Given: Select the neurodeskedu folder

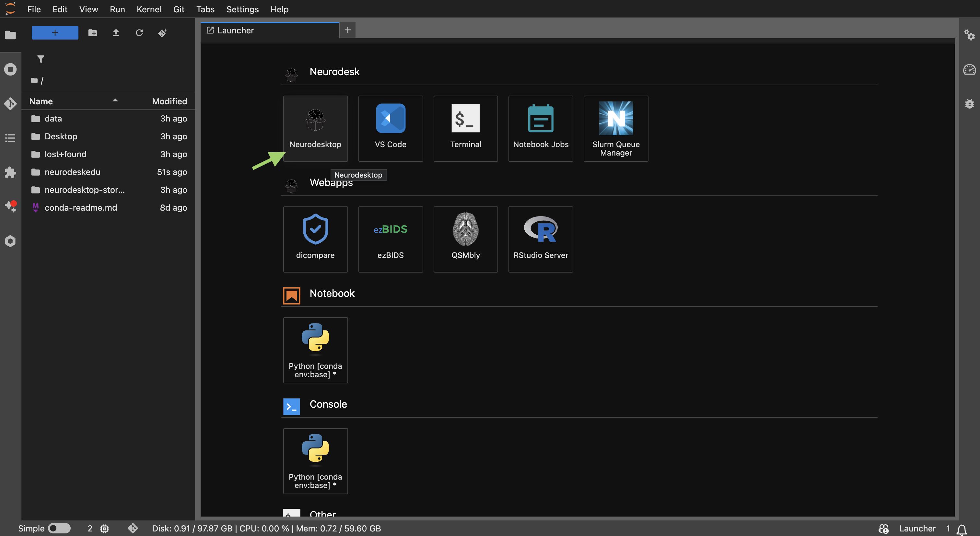Looking at the screenshot, I should point(109,172).
